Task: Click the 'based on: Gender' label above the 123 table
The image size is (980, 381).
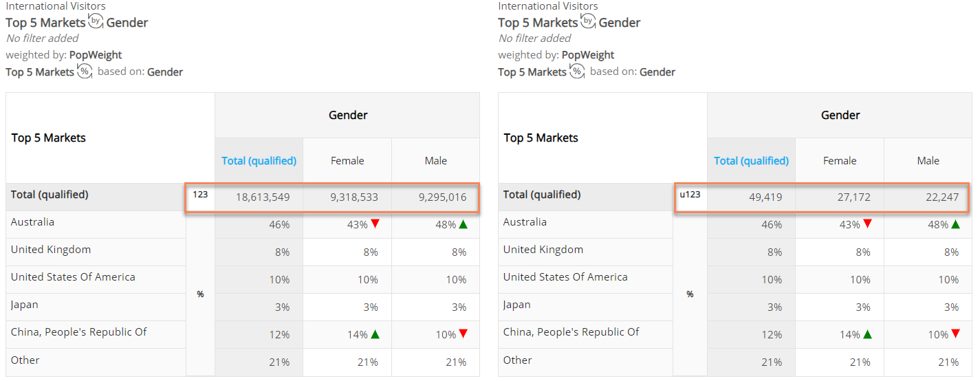Action: 140,72
